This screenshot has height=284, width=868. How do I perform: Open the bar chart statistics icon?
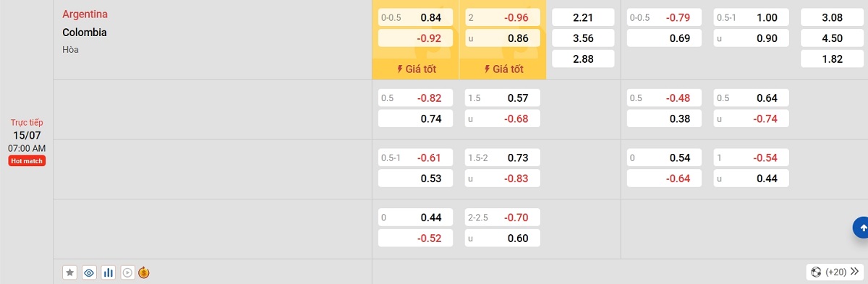click(109, 272)
